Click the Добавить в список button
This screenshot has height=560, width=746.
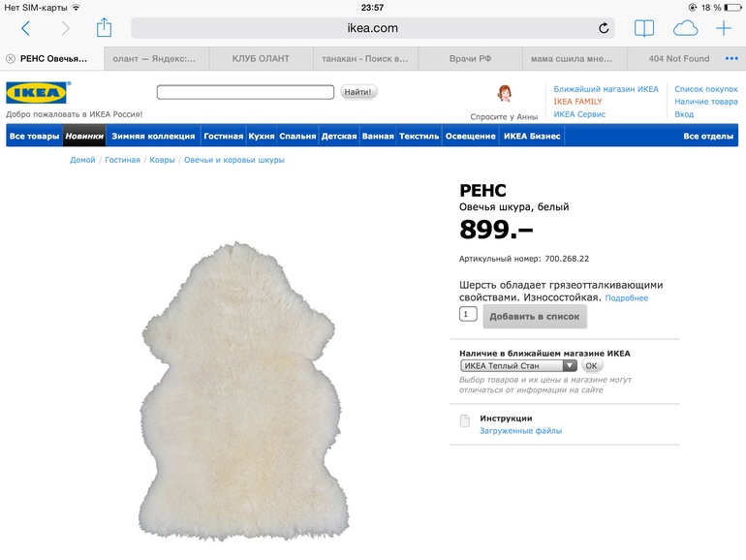(x=535, y=317)
